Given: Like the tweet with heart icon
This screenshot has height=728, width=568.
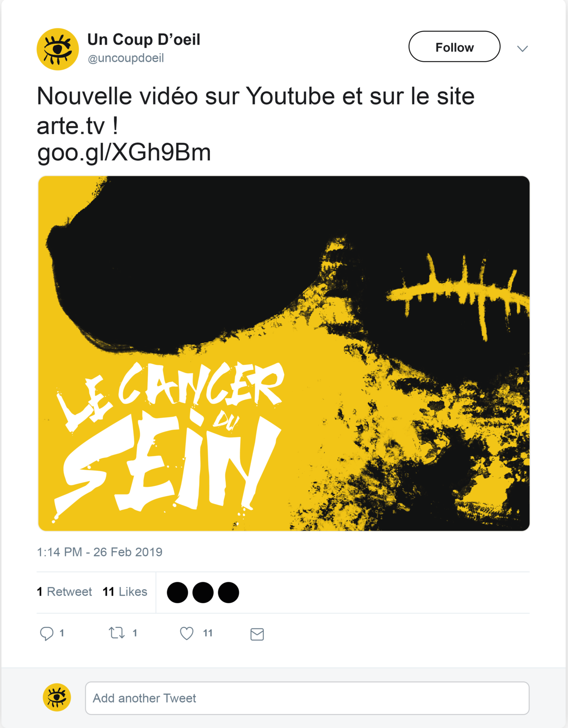Looking at the screenshot, I should (x=187, y=633).
